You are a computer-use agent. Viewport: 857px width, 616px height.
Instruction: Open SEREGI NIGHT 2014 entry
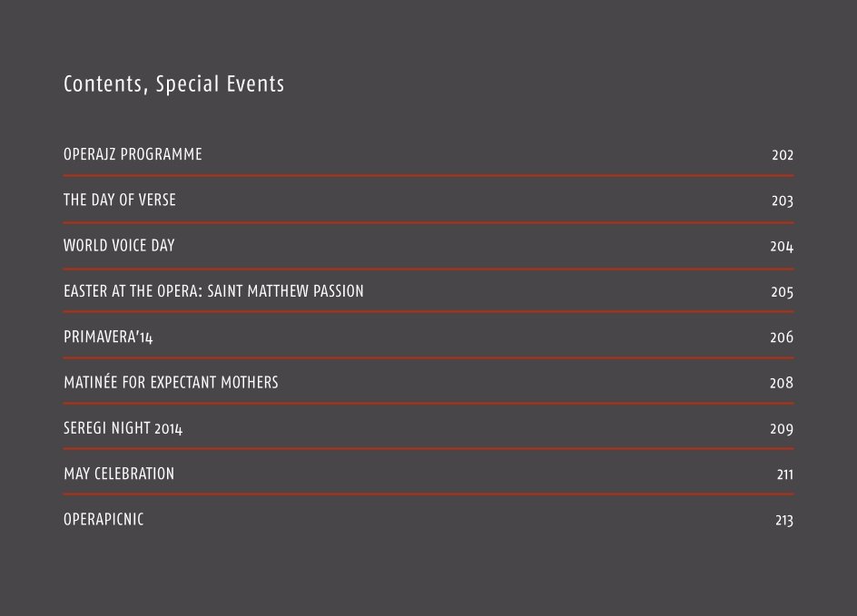tap(123, 428)
